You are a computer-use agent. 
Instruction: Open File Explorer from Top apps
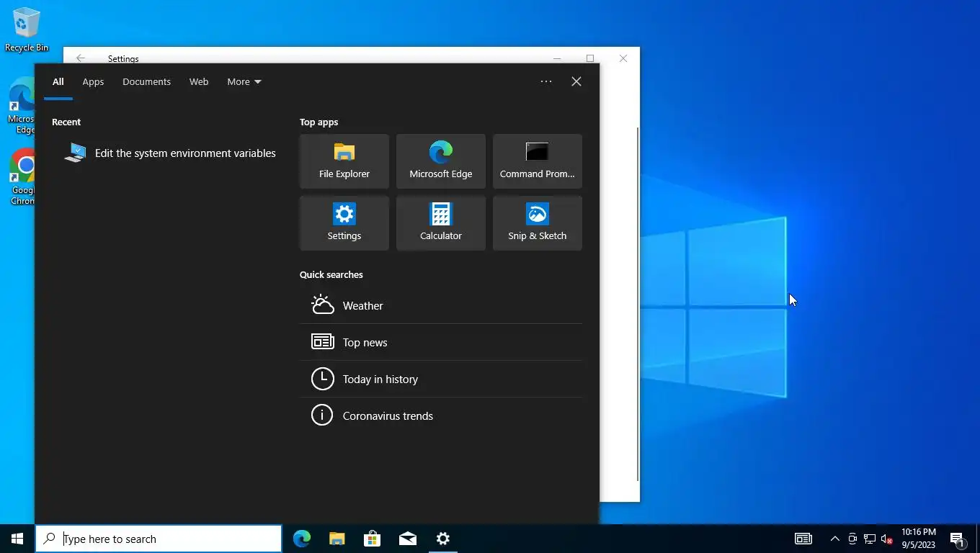tap(344, 161)
